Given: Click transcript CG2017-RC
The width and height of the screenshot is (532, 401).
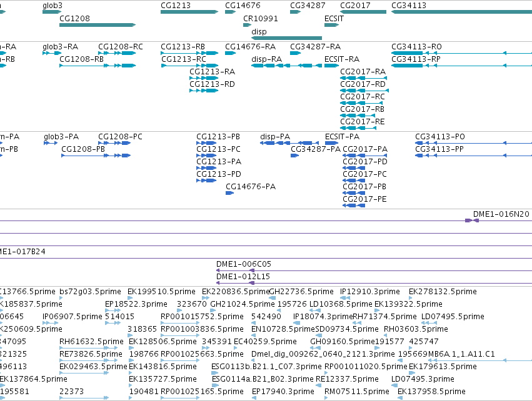Looking at the screenshot, I should point(363,97).
